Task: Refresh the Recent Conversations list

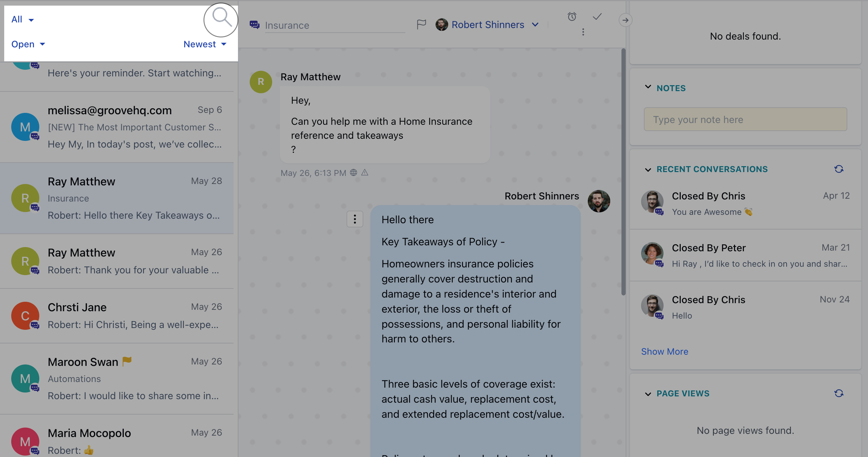Action: pos(839,169)
